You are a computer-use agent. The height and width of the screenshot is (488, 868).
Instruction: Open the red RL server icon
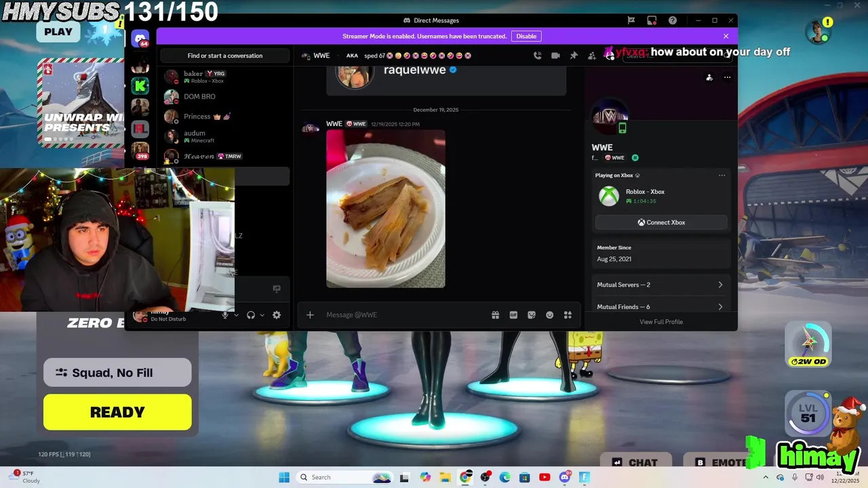pyautogui.click(x=140, y=128)
